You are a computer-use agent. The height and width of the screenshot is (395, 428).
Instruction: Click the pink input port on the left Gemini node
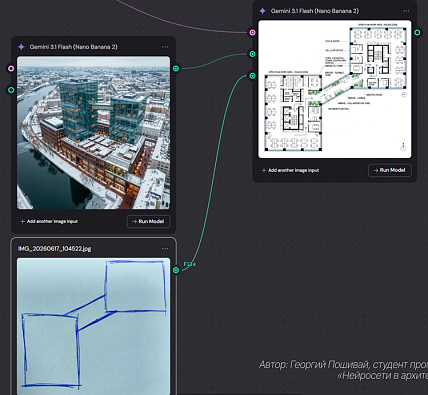click(11, 69)
